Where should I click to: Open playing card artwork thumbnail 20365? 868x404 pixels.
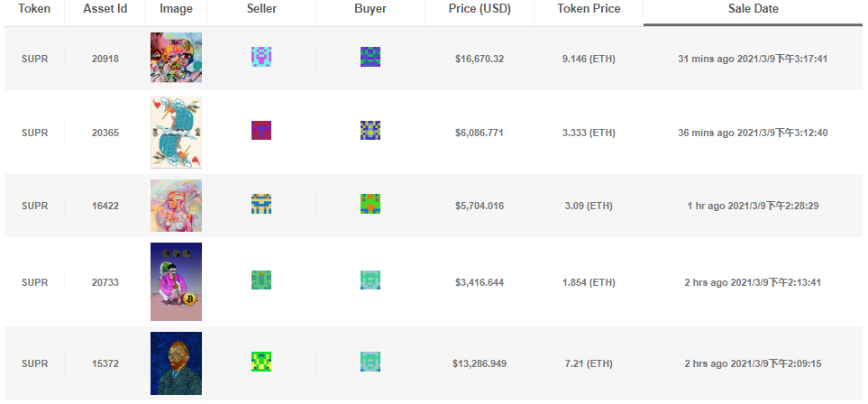tap(176, 133)
